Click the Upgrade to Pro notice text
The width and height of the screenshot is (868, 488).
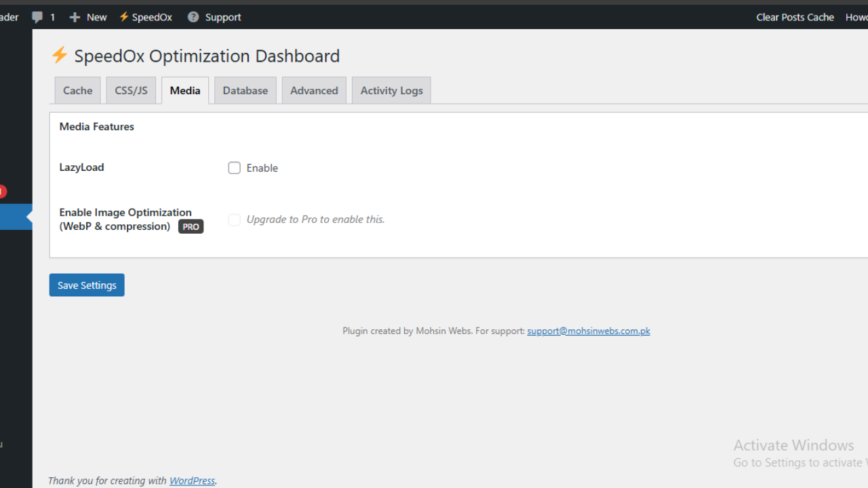tap(315, 220)
